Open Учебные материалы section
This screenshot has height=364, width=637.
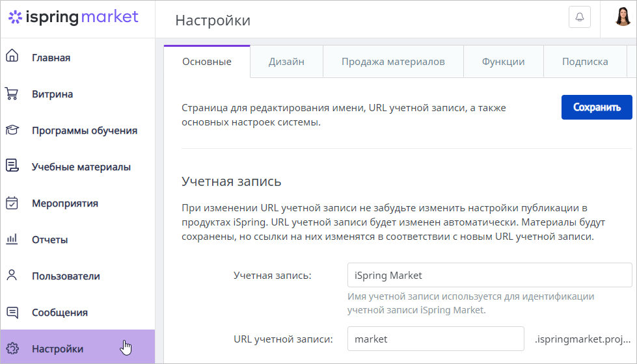[x=81, y=167]
